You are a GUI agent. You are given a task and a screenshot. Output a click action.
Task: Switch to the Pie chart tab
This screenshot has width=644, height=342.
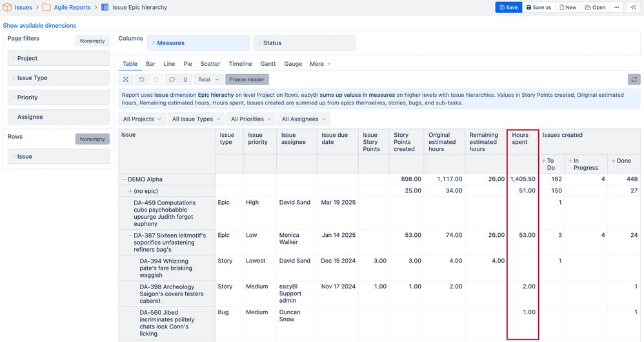coord(188,64)
